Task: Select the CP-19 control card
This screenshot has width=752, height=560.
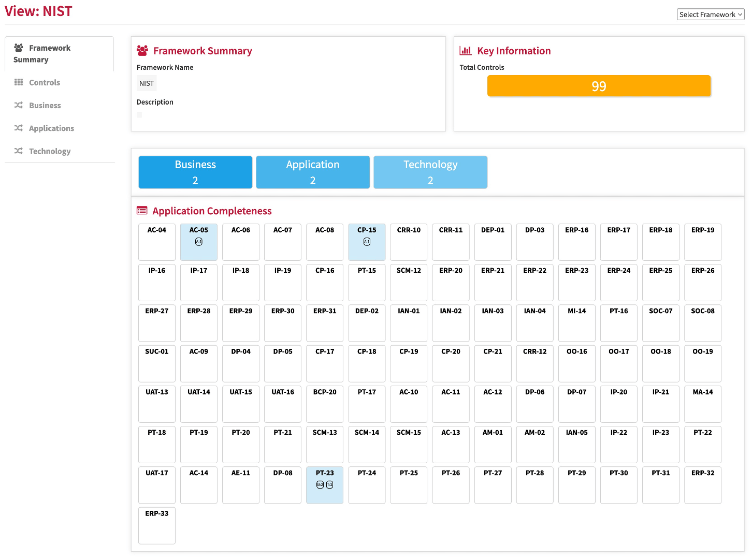Action: pyautogui.click(x=409, y=363)
